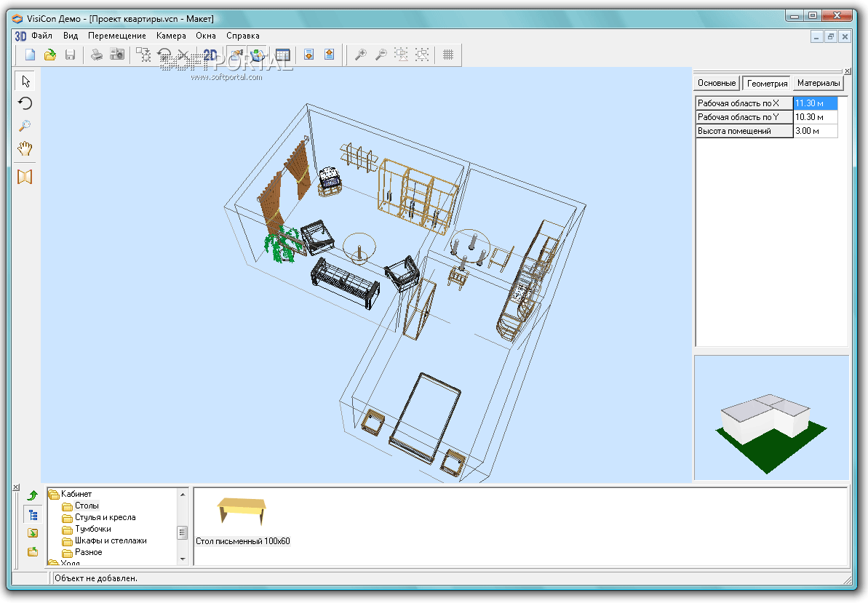Click the Объект не добавлен status text
This screenshot has height=603, width=868.
(96, 578)
